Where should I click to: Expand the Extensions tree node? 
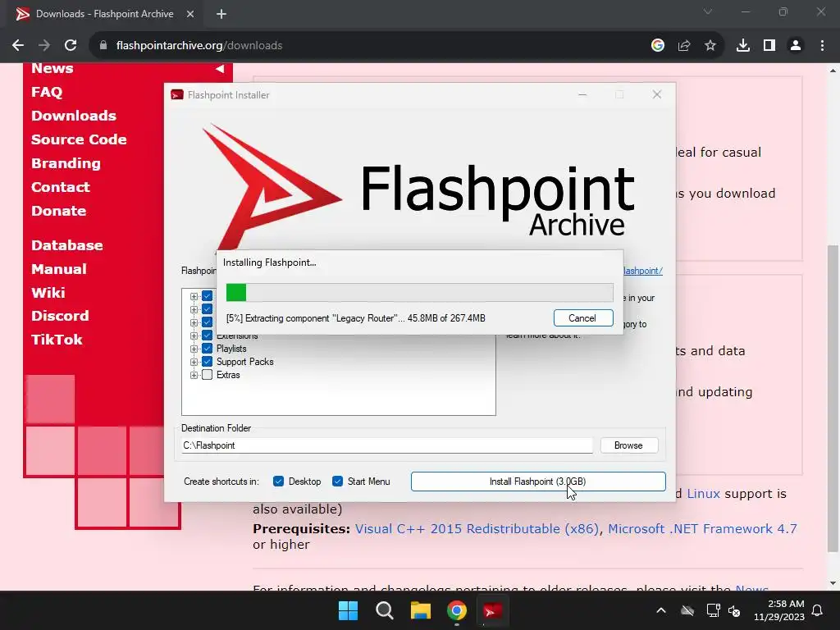pyautogui.click(x=194, y=336)
